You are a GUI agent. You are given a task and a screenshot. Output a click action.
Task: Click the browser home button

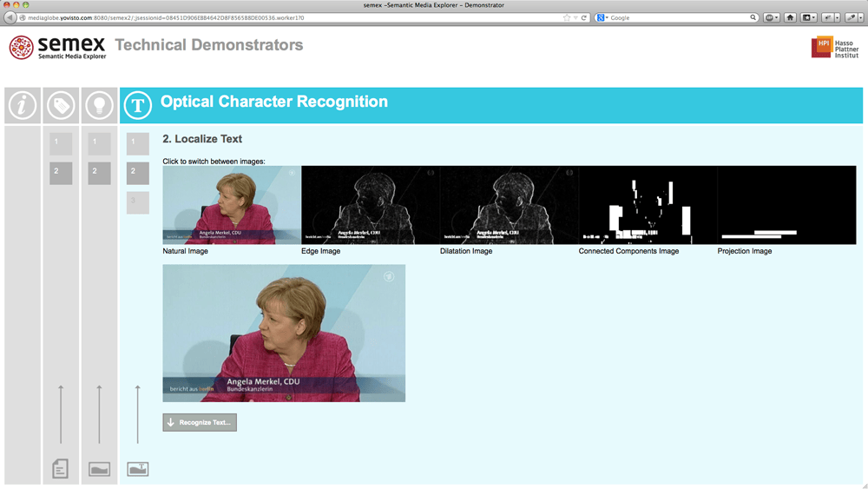click(x=790, y=17)
